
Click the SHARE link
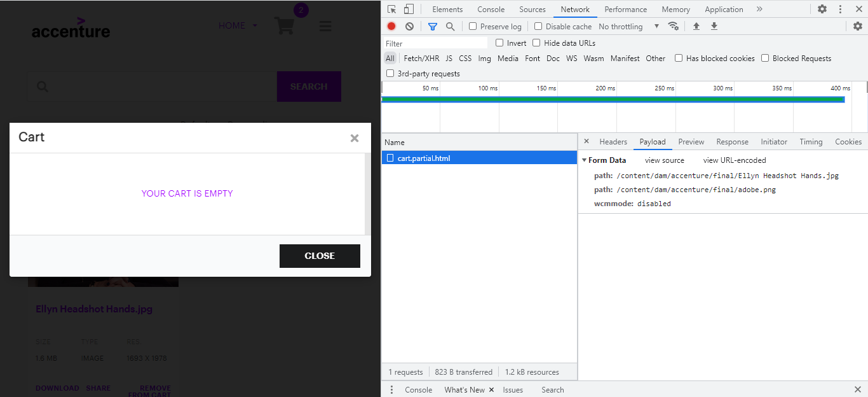(98, 388)
